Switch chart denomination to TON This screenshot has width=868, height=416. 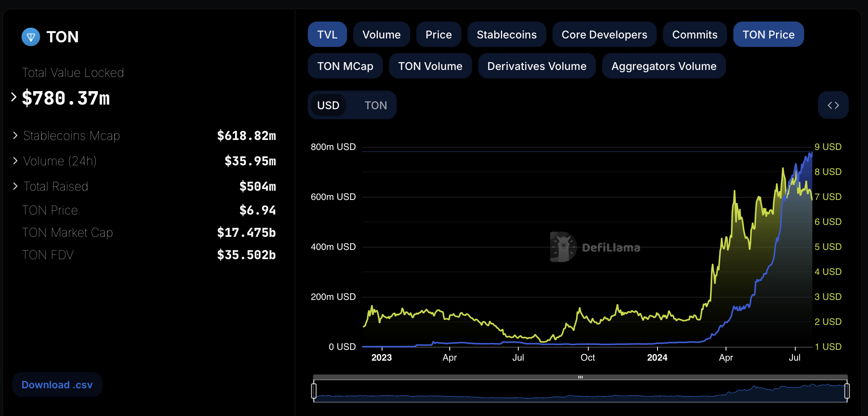coord(376,105)
